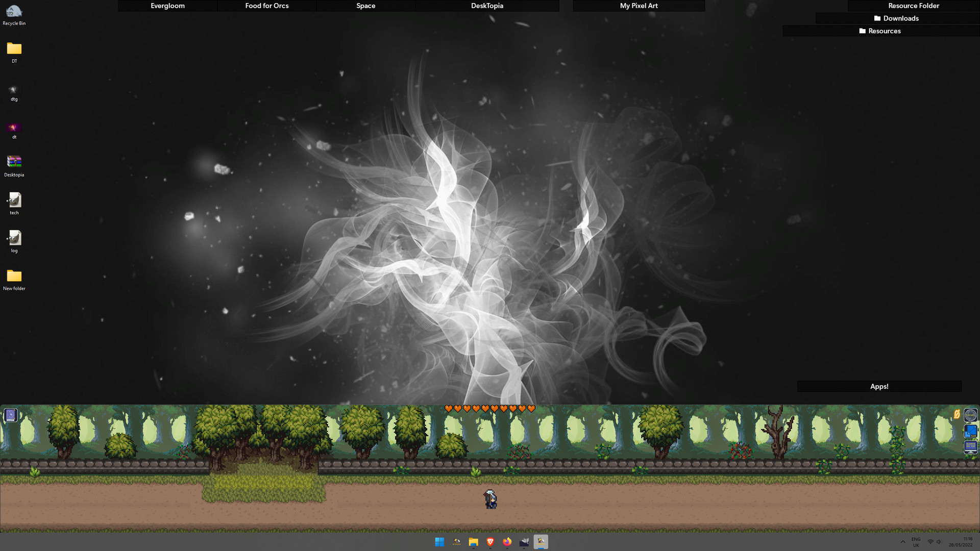Open the dt image file icon
This screenshot has width=980, height=551.
coord(14,130)
